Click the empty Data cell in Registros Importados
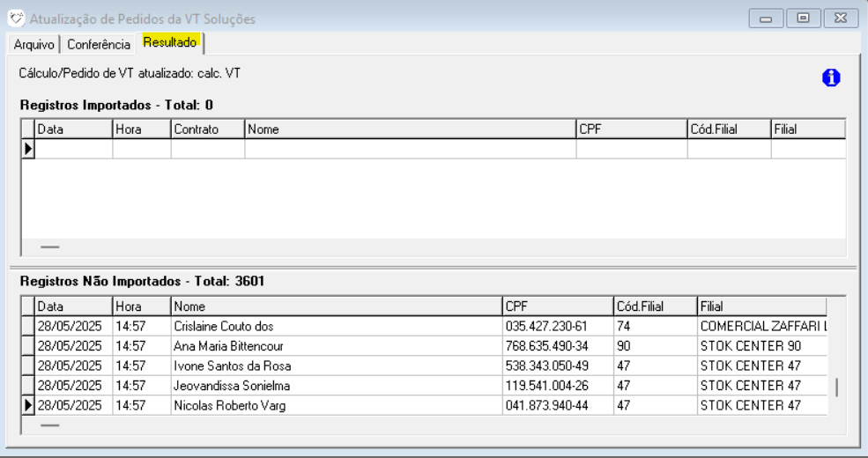Viewport: 868px width, 458px height. click(x=74, y=150)
